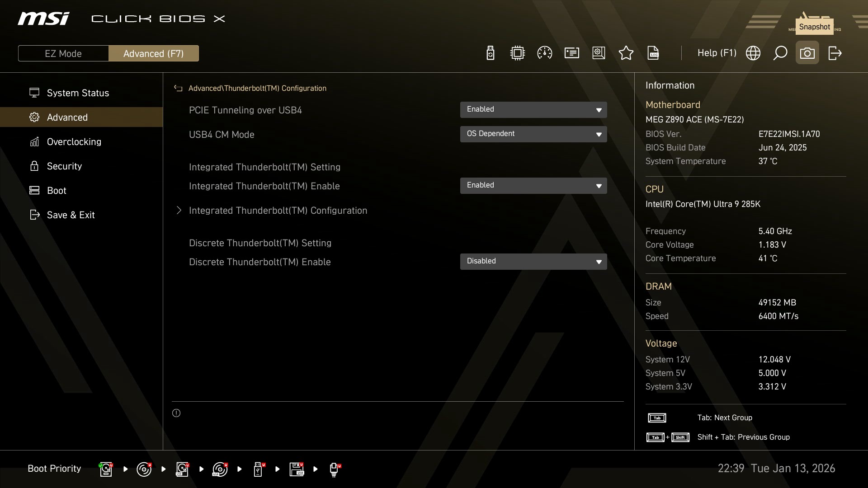Open the magnifying glass search icon
Viewport: 868px width, 488px height.
[780, 53]
